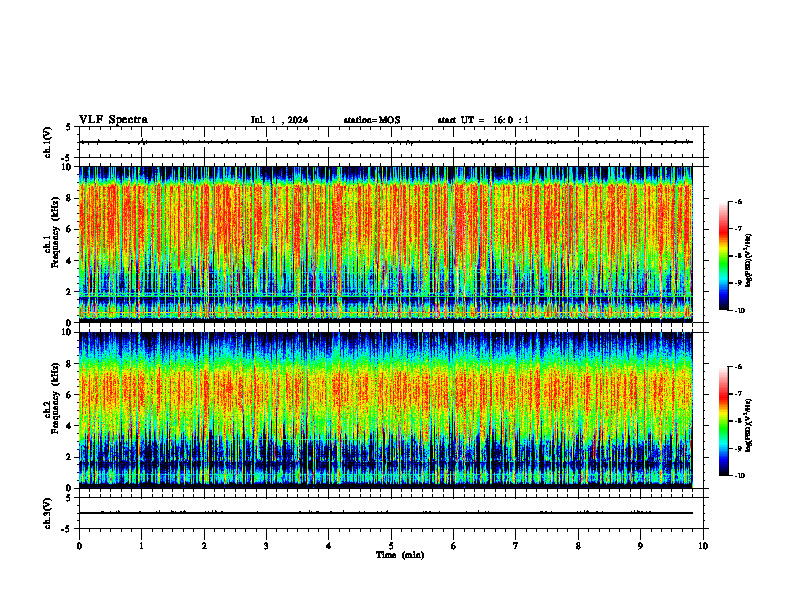The width and height of the screenshot is (792, 612).
Task: Click the ch.1 colorbar '-6' label
Action: 739,202
